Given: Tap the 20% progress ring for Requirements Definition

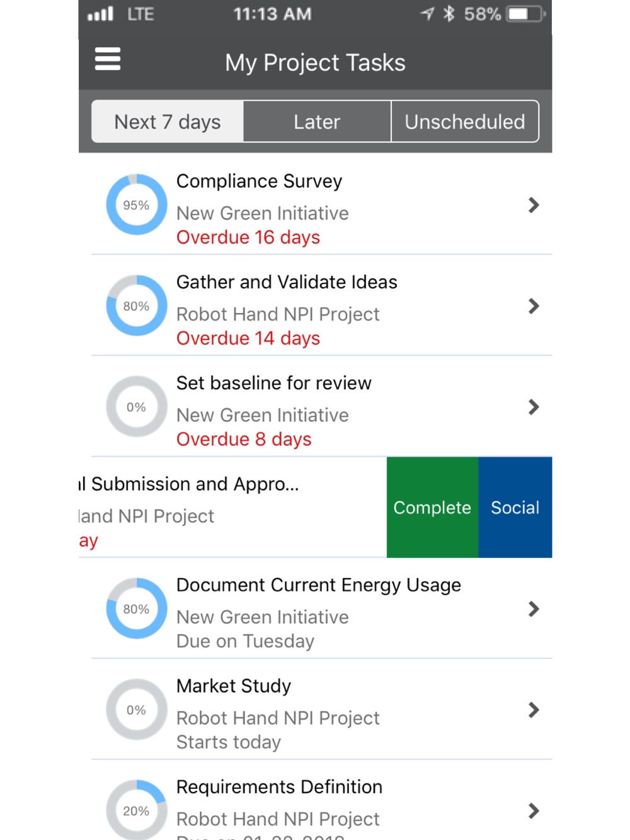Looking at the screenshot, I should pyautogui.click(x=137, y=810).
